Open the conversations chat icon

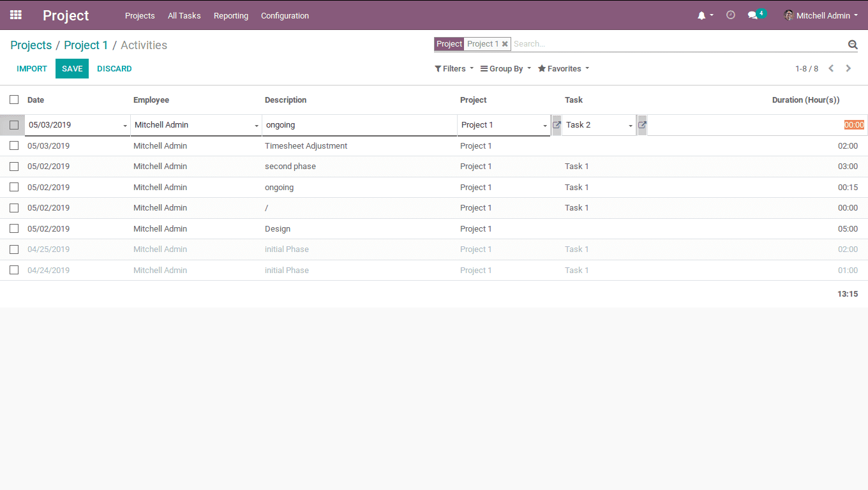pyautogui.click(x=752, y=15)
